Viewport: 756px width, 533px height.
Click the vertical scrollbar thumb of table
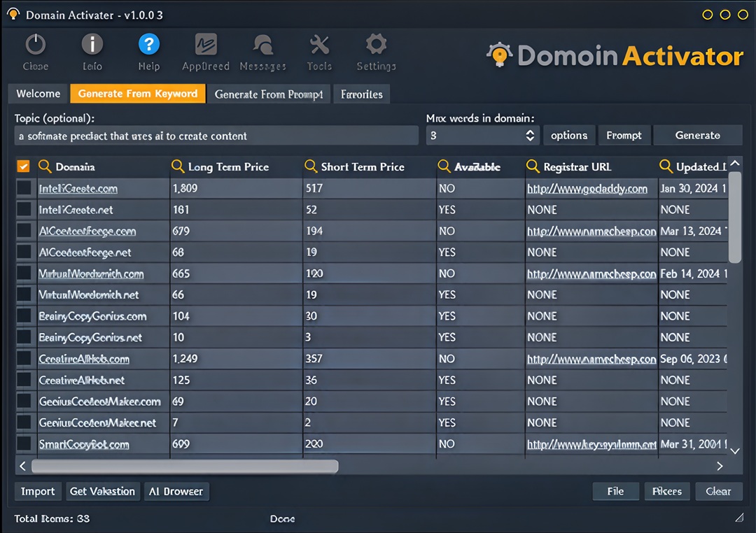735,217
